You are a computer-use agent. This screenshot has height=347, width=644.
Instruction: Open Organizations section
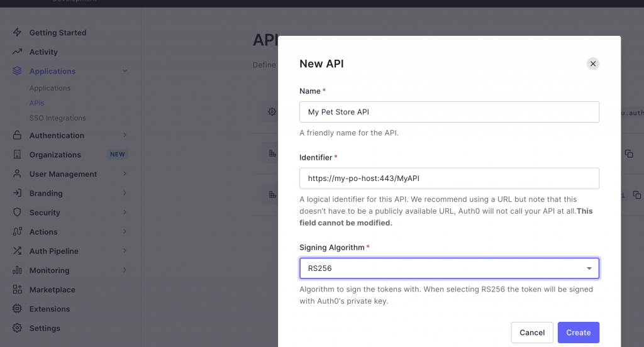pos(55,155)
